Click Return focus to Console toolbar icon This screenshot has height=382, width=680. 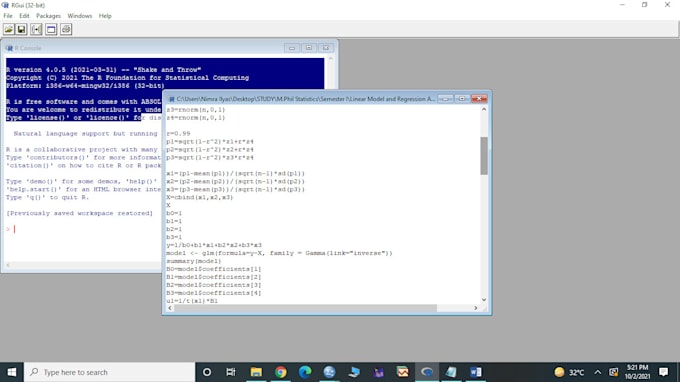click(51, 29)
